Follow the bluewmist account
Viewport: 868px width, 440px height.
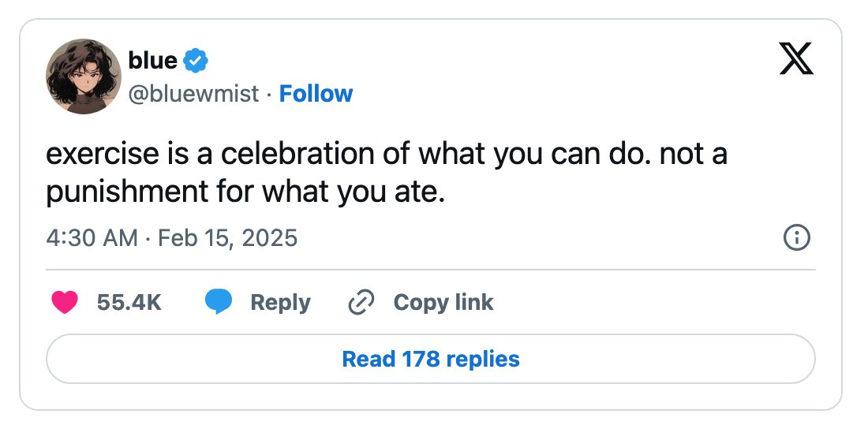coord(316,94)
